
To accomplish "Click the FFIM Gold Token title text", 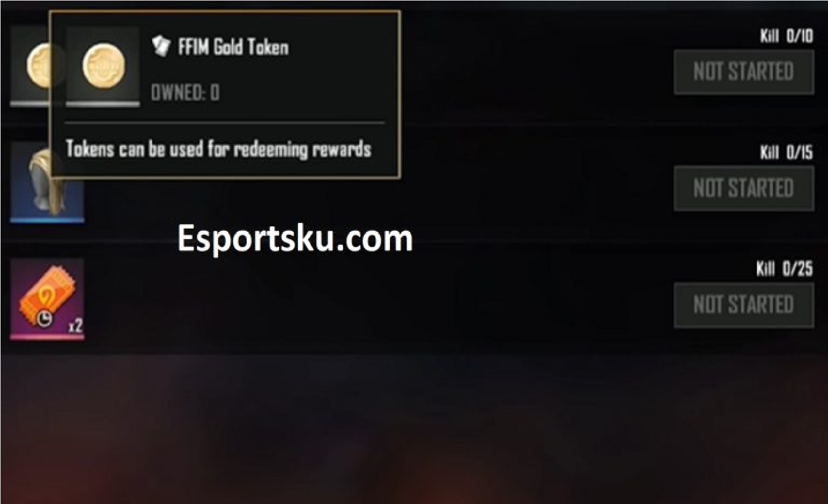I will tap(233, 47).
